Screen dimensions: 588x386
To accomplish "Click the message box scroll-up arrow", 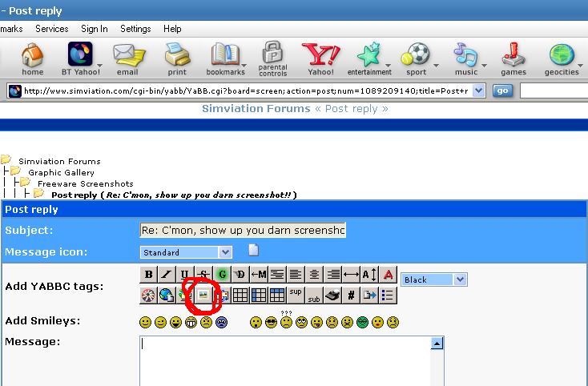I will (x=437, y=344).
